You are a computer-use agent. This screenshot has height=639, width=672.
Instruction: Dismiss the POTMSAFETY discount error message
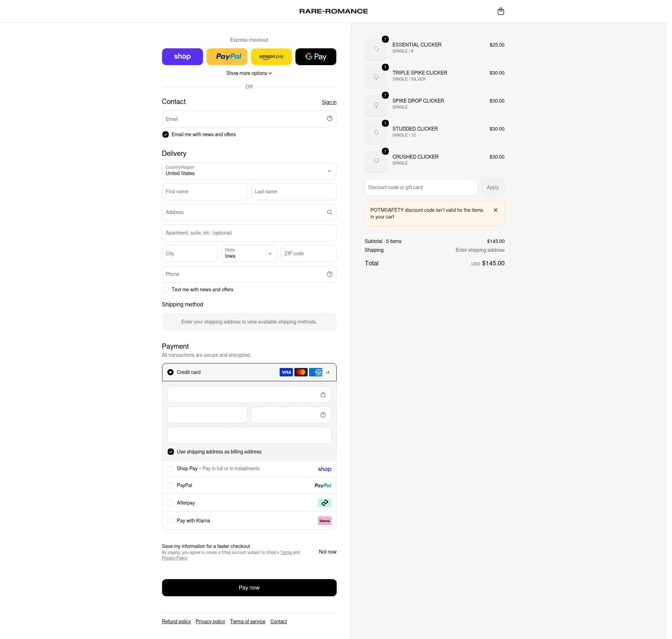coord(495,210)
